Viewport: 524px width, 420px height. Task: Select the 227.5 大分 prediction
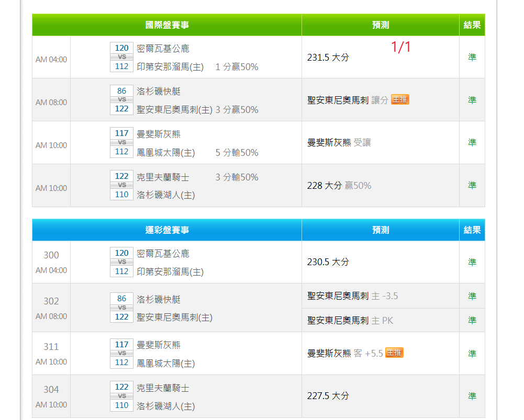tap(328, 396)
